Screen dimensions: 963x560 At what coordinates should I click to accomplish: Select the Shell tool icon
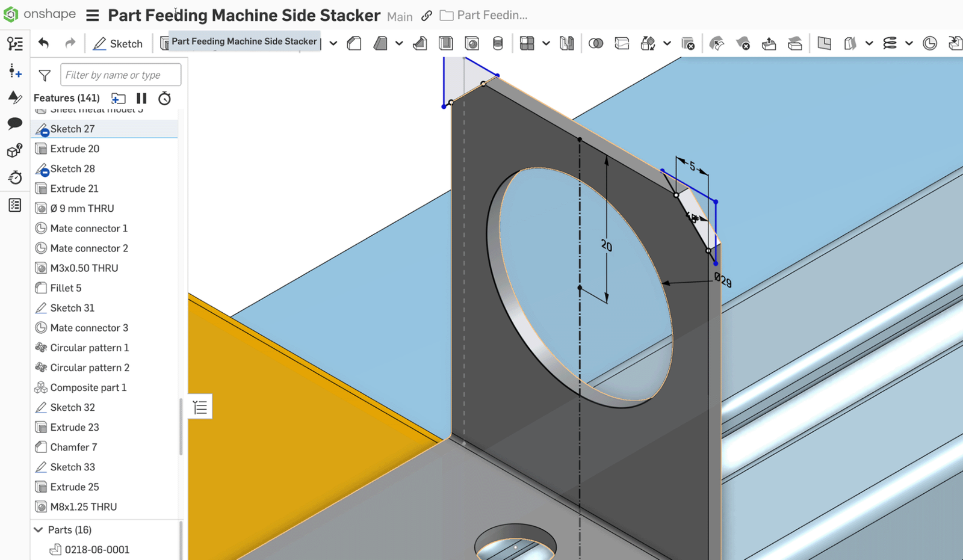pyautogui.click(x=446, y=43)
